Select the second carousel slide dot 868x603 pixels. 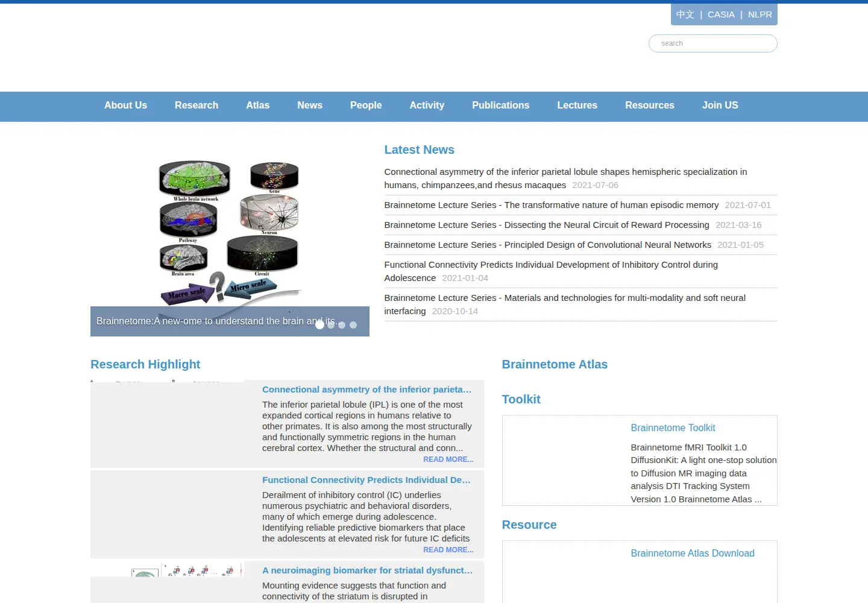pyautogui.click(x=331, y=325)
